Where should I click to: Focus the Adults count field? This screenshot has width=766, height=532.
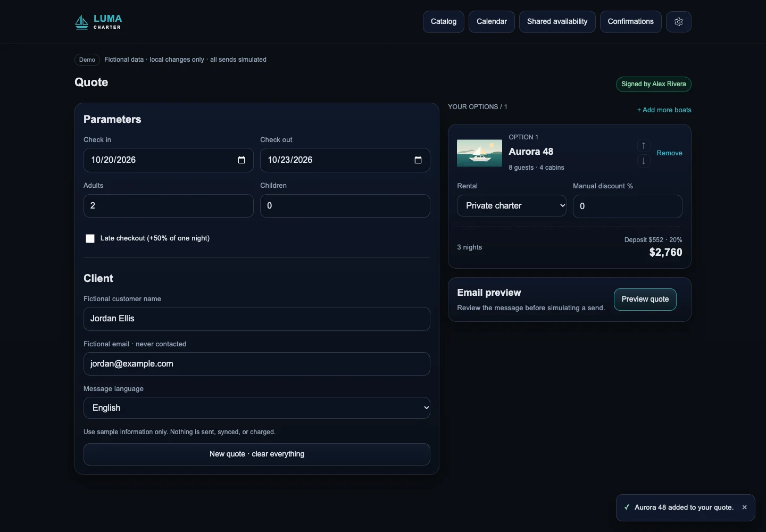(169, 206)
